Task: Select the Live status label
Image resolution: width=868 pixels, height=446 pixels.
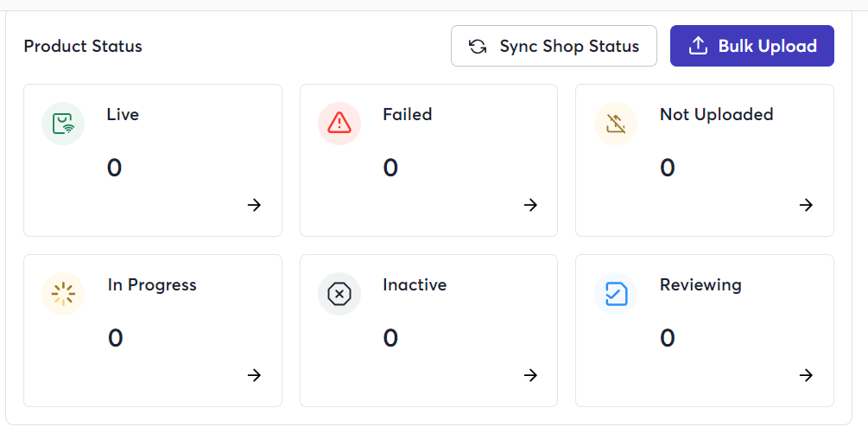Action: [123, 115]
